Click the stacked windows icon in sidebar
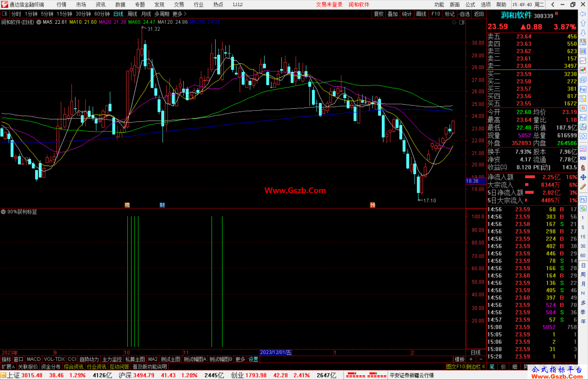588x380 pixels. [x=583, y=80]
